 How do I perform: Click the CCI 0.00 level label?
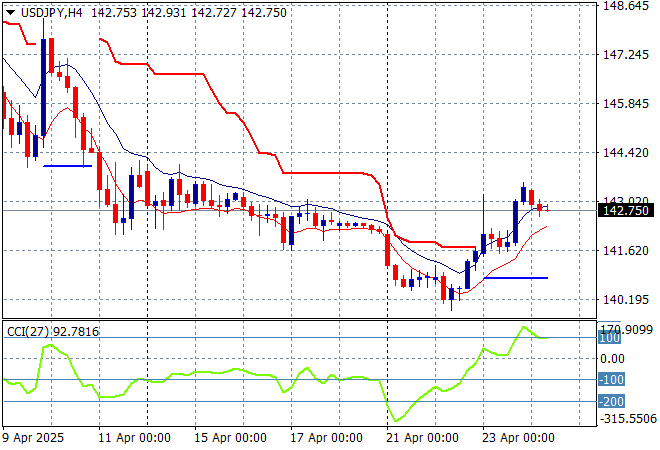point(612,359)
